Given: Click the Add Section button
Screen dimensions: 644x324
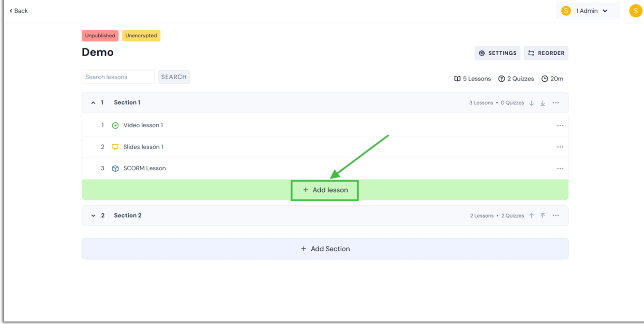Looking at the screenshot, I should tap(325, 248).
